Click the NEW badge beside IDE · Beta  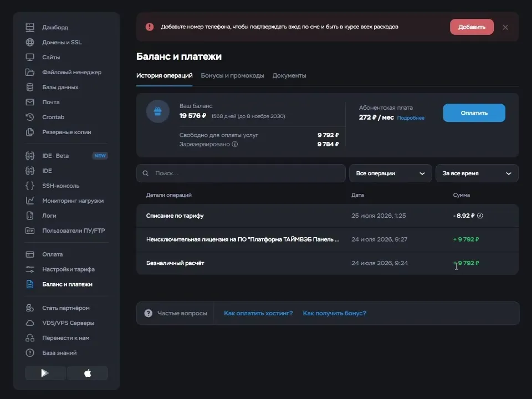(100, 156)
